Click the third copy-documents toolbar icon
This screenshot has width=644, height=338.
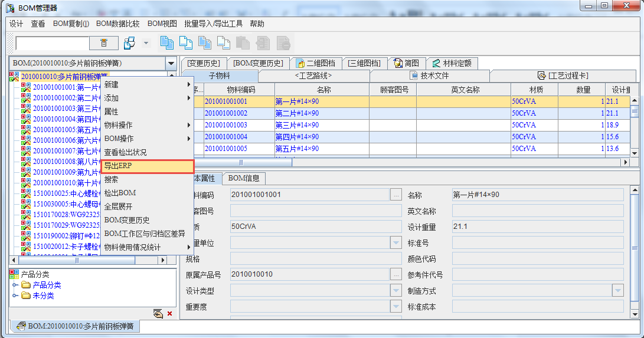[x=205, y=42]
